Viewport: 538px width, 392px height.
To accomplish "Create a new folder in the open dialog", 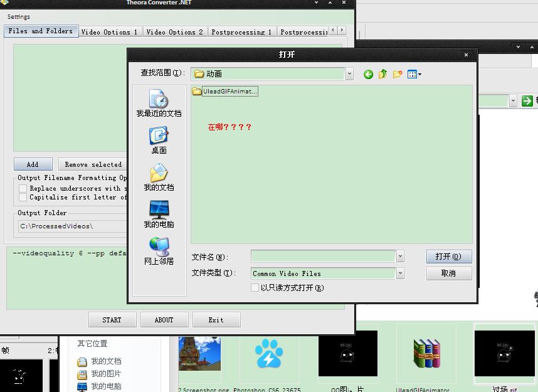I will 398,74.
